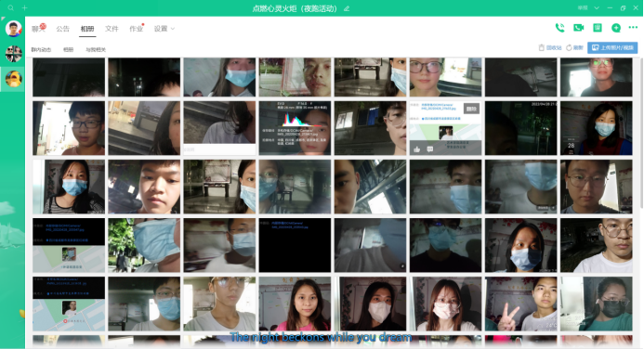
Task: Open the 作业 homework tab
Action: pos(137,28)
